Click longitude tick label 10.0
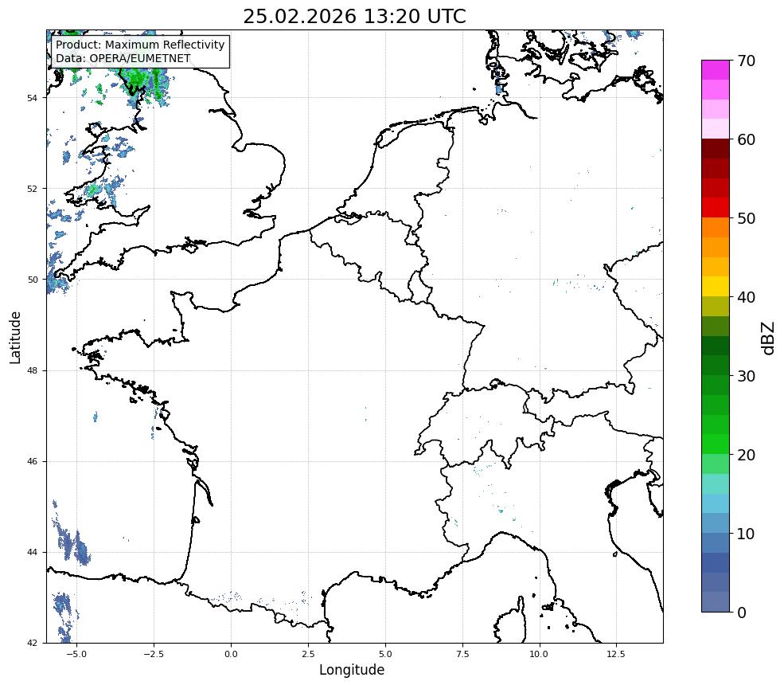The width and height of the screenshot is (784, 685). pyautogui.click(x=539, y=654)
